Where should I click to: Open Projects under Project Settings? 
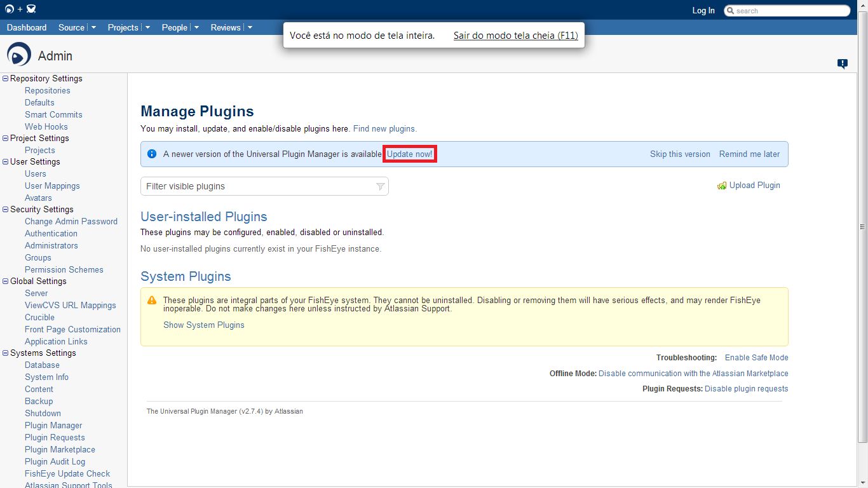tap(40, 151)
